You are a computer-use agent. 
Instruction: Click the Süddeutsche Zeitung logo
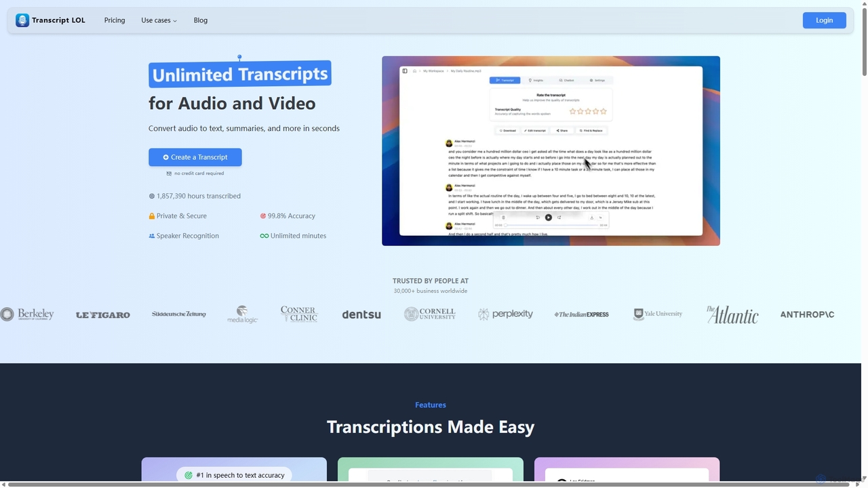point(178,314)
